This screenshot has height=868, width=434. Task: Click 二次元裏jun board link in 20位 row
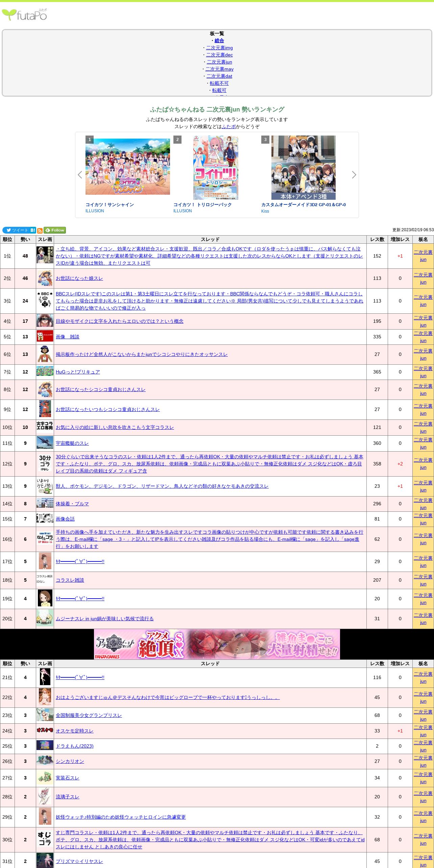(423, 619)
